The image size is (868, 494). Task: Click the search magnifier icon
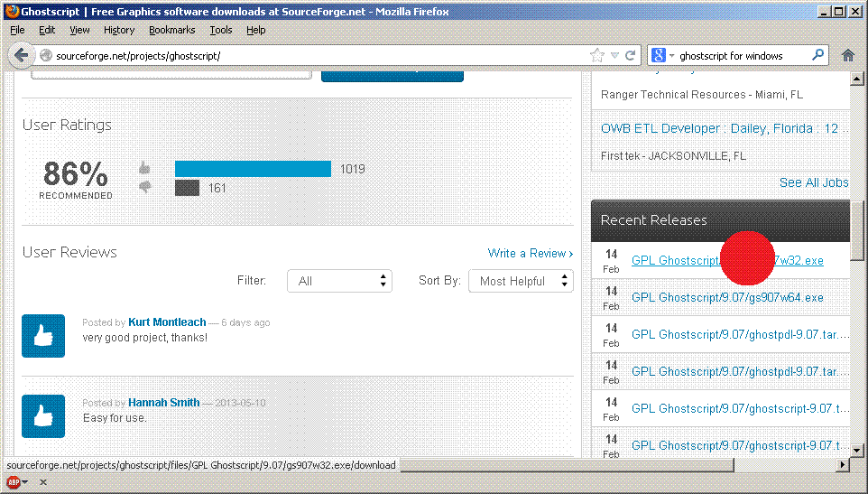point(817,55)
